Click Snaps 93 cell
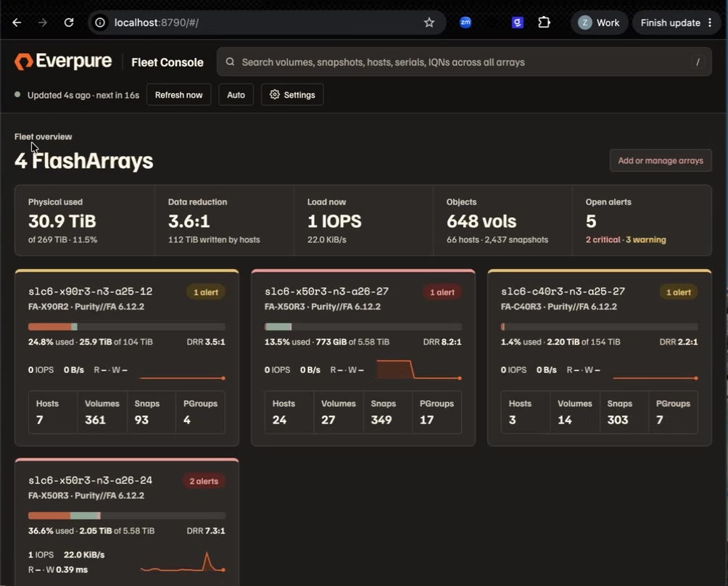Screen dimensions: 728x586 pos(152,413)
